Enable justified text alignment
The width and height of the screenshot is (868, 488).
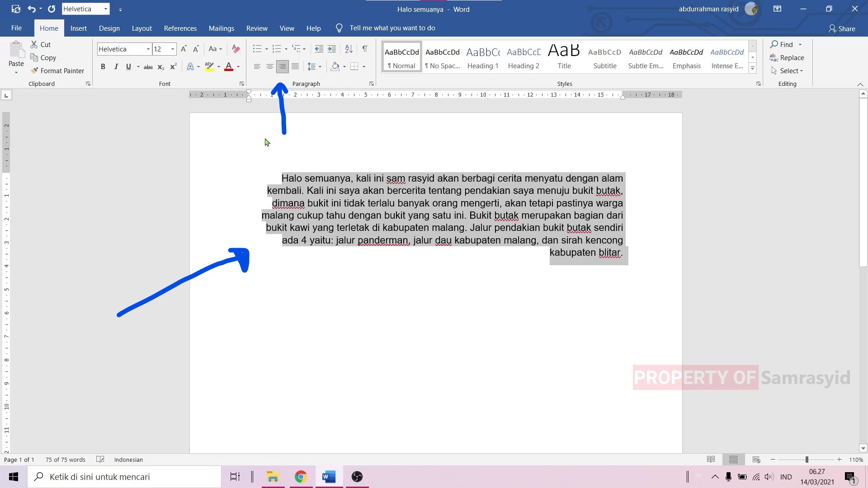[x=295, y=66]
